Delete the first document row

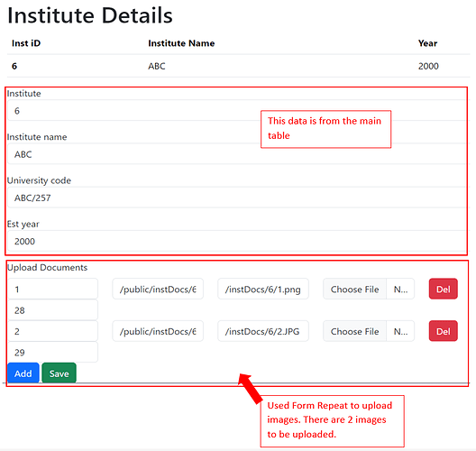click(x=443, y=289)
